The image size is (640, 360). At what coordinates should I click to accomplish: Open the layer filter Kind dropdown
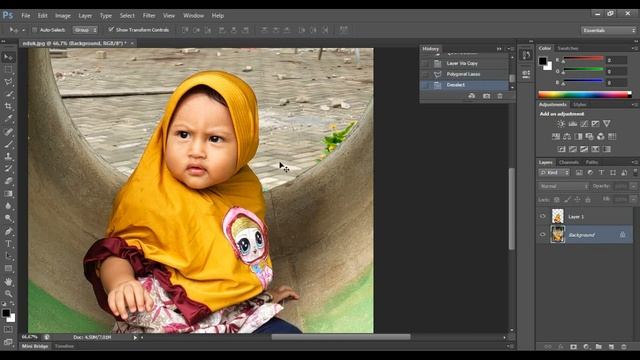coord(554,173)
